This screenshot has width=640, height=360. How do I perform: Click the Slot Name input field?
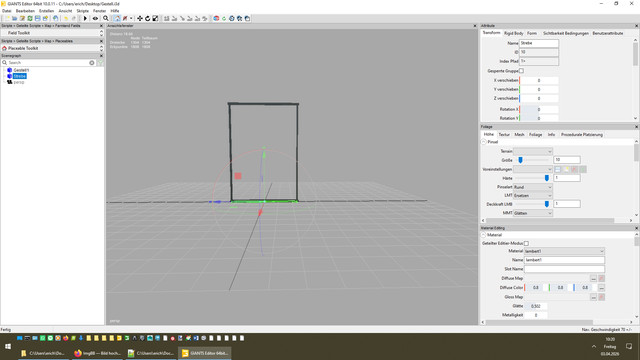click(x=564, y=269)
